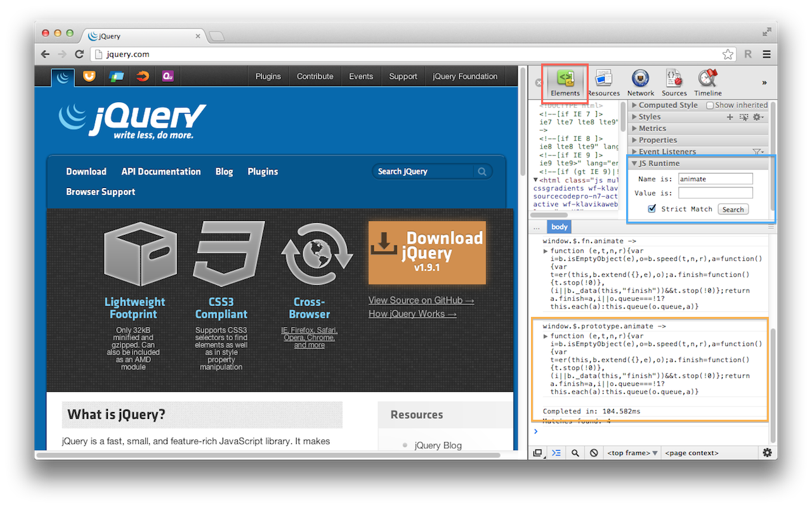This screenshot has height=508, width=812.
Task: Collapse the html element node in the DOM tree
Action: [536, 180]
